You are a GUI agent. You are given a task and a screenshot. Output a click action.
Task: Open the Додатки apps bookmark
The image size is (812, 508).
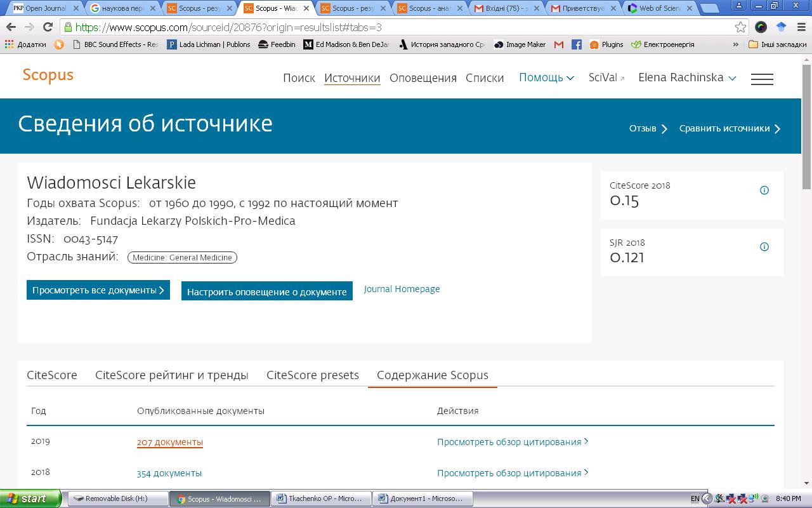coord(25,44)
